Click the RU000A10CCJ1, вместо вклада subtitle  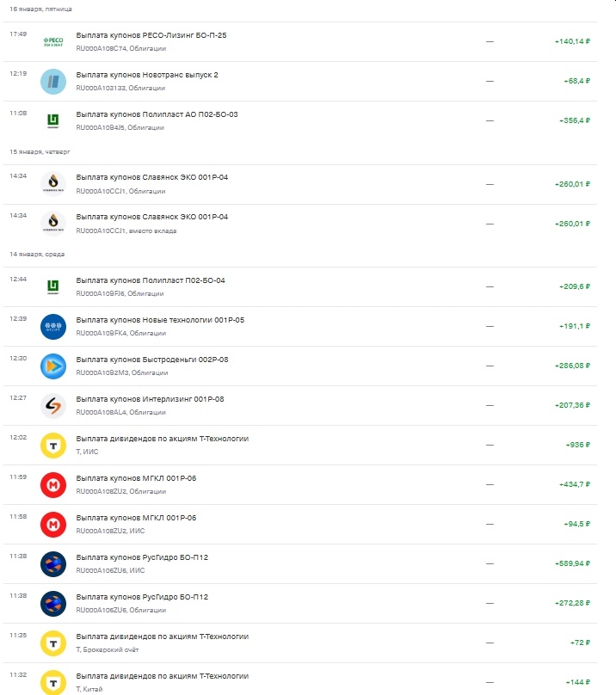click(126, 231)
